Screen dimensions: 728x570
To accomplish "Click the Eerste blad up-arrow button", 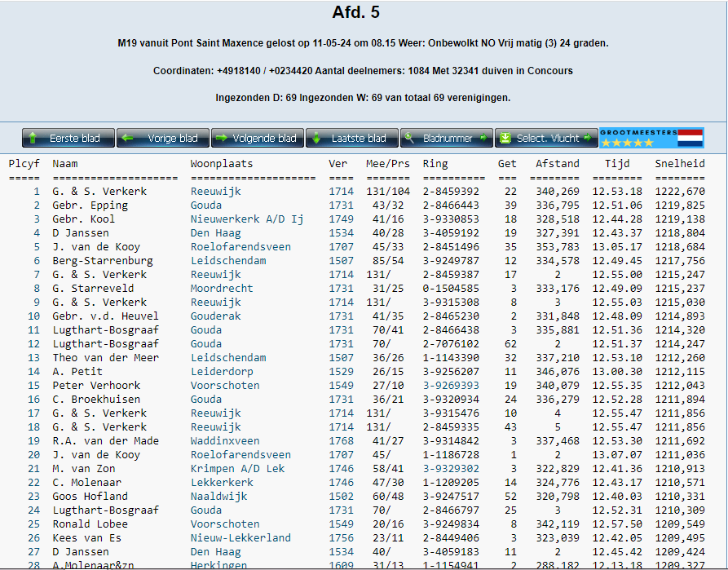I will click(x=68, y=138).
